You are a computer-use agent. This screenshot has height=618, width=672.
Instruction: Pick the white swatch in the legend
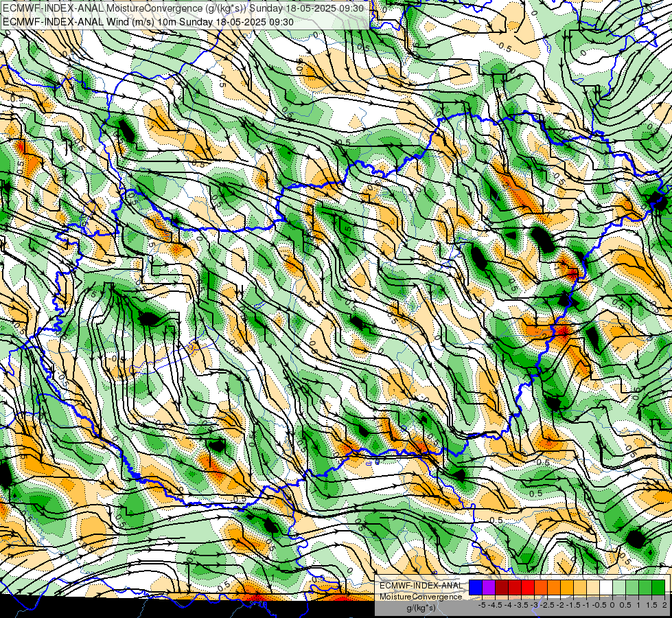pyautogui.click(x=606, y=588)
